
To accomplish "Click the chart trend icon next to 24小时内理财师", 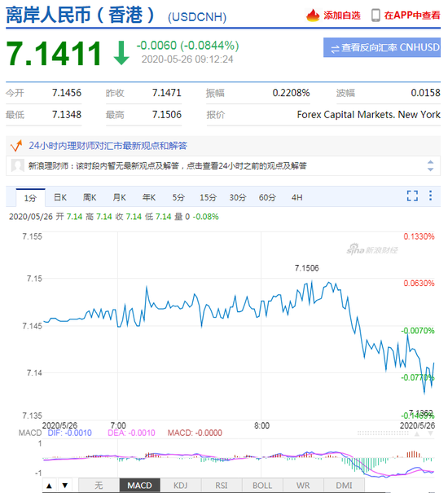I will click(16, 146).
